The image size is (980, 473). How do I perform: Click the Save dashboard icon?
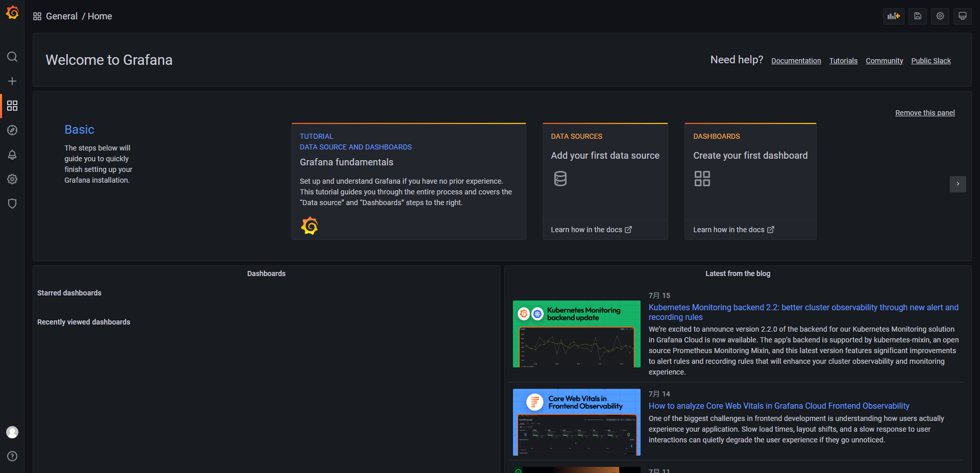coord(917,16)
